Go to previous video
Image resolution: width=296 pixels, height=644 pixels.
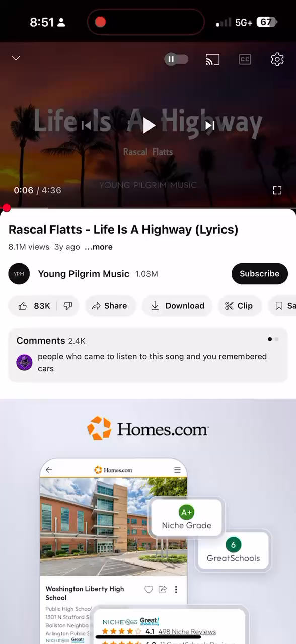87,125
